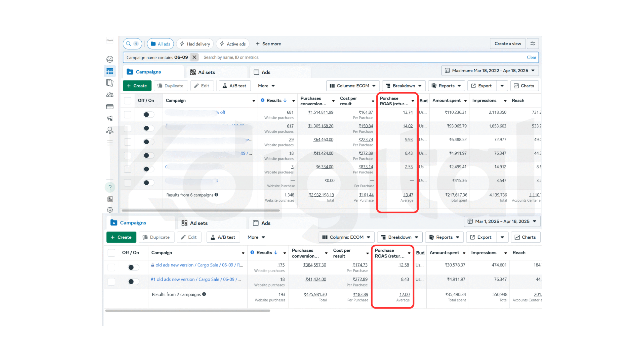
Task: Tick the select-all checkbox in upper table header
Action: 128,101
